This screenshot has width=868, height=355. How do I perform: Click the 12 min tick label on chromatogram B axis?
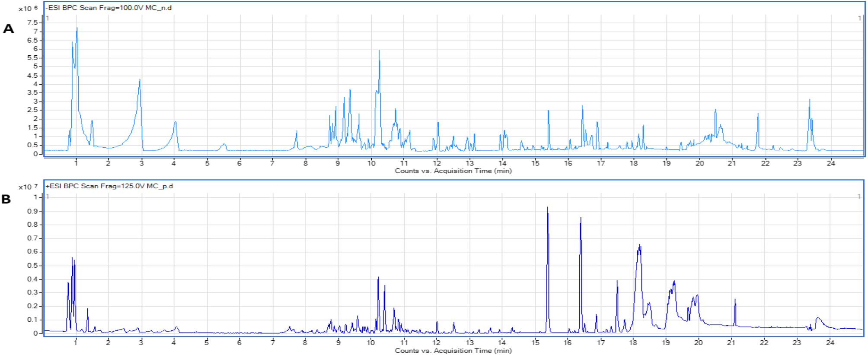point(436,342)
